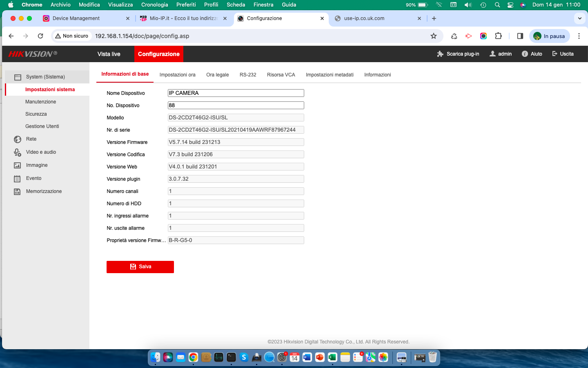Open the Chrome tab list dropdown arrow
588x368 pixels.
(579, 18)
